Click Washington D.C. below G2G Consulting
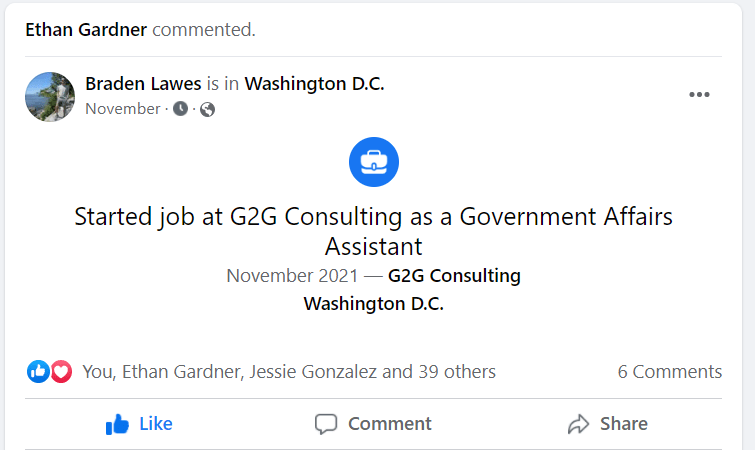 pyautogui.click(x=373, y=303)
